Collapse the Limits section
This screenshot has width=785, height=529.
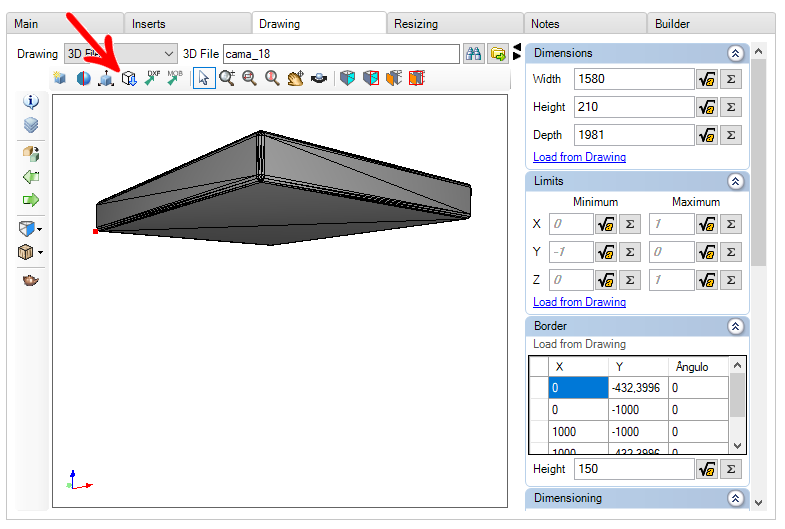tap(735, 181)
